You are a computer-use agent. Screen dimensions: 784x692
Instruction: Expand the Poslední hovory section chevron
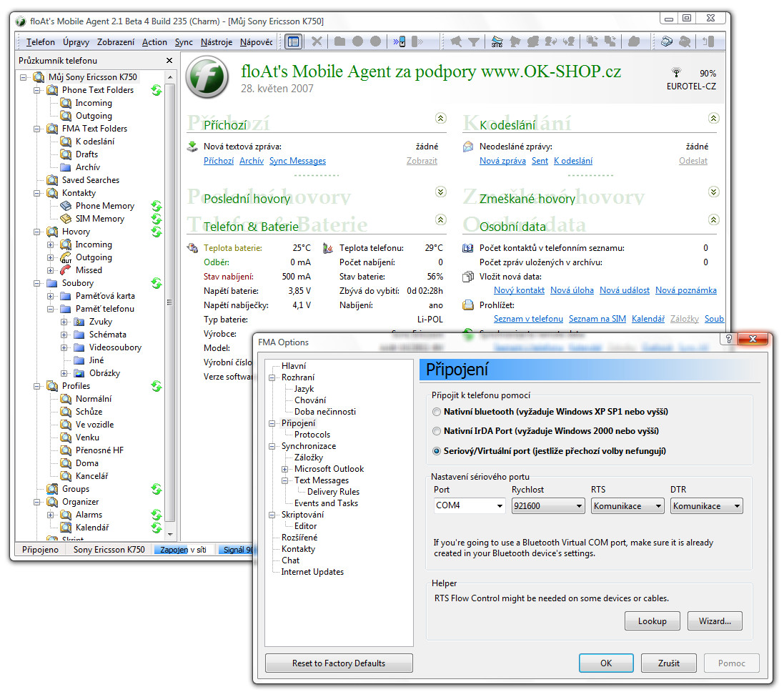[440, 192]
